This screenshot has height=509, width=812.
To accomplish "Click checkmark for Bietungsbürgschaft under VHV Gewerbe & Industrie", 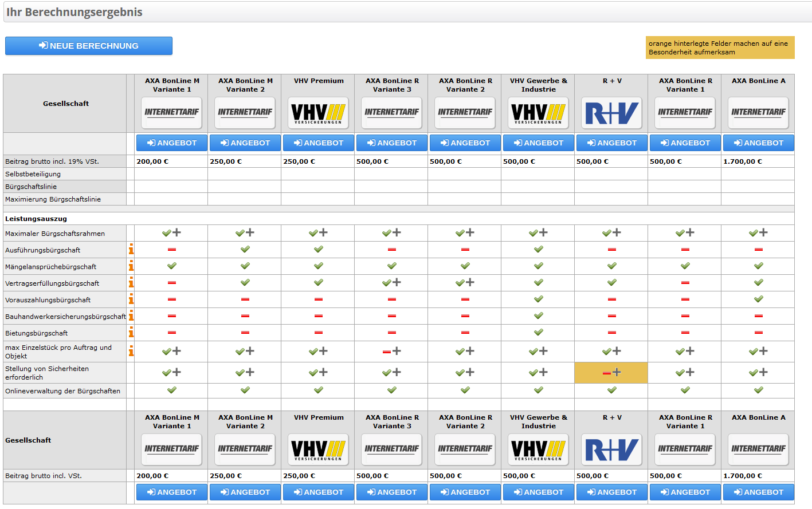I will tap(539, 332).
